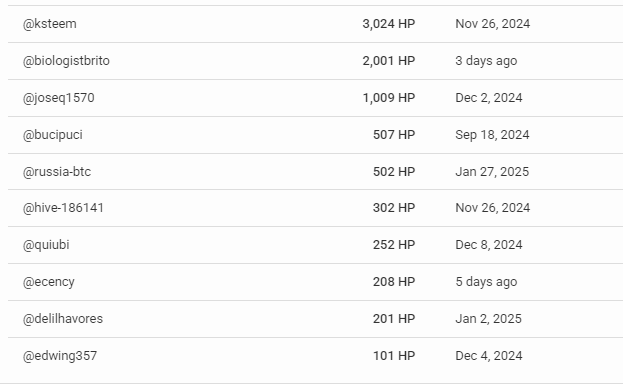Click the 3 days ago timestamp
This screenshot has height=384, width=623.
(486, 61)
